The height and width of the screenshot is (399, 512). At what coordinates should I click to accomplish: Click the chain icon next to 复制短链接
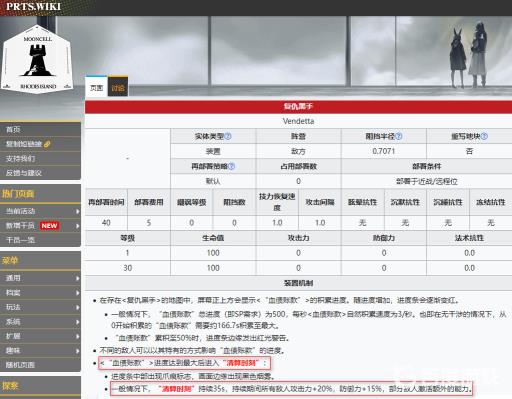click(x=47, y=144)
